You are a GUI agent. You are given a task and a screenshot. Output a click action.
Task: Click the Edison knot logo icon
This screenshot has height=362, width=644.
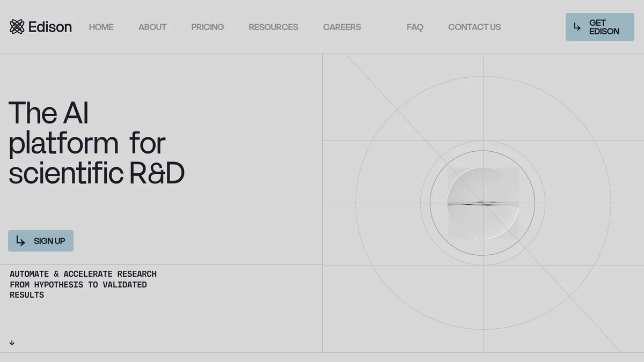point(17,27)
